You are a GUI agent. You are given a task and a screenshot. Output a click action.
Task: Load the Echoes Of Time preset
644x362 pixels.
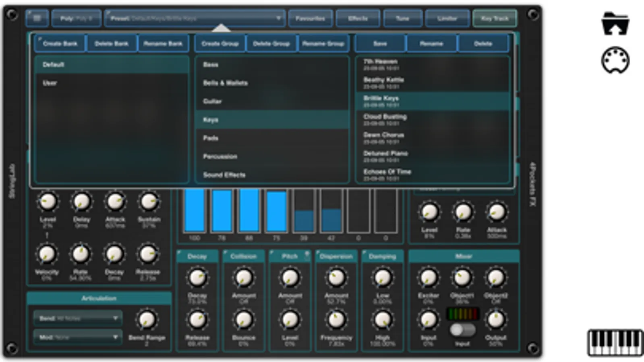tap(432, 175)
